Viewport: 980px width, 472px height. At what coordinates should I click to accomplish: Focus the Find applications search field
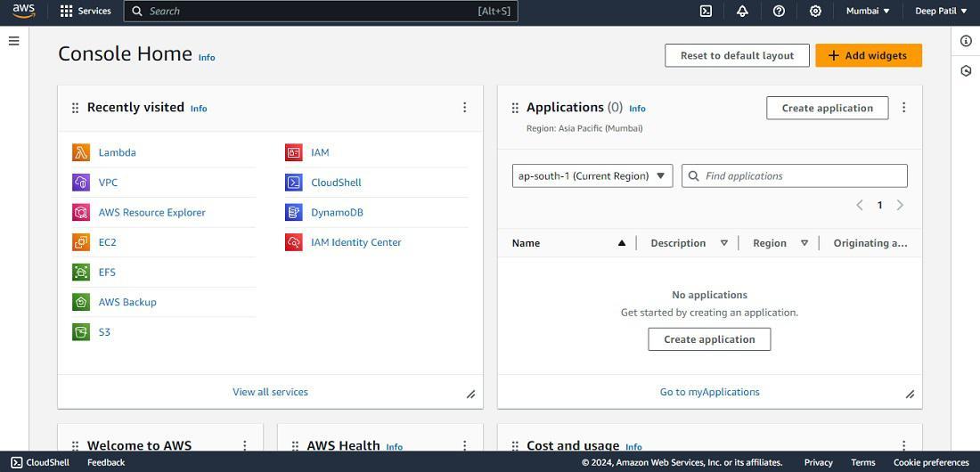click(795, 176)
